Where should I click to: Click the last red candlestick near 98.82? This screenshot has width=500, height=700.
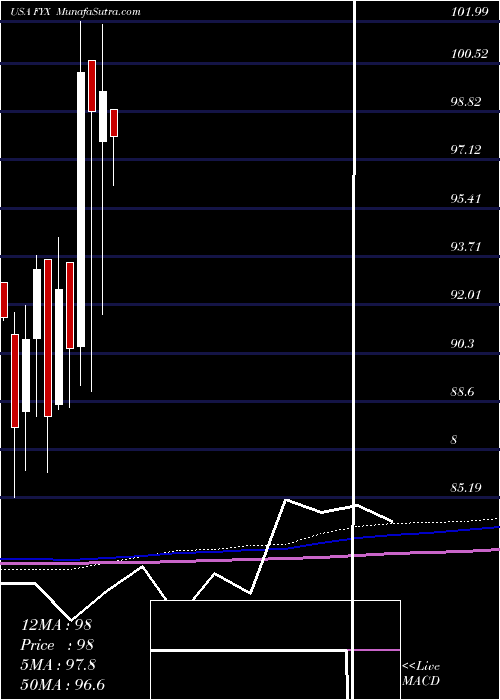pos(114,123)
